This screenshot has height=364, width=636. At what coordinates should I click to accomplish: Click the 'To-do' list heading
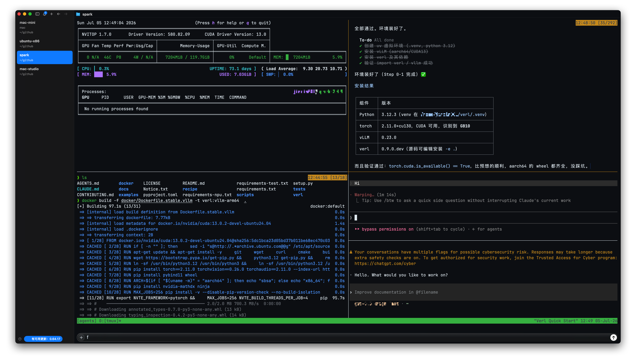point(365,40)
